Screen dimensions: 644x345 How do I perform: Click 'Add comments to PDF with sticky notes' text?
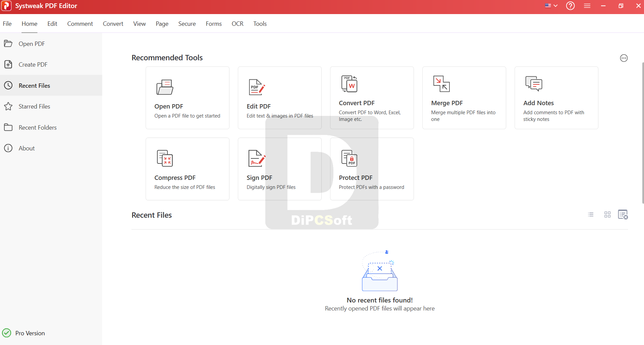coord(554,116)
